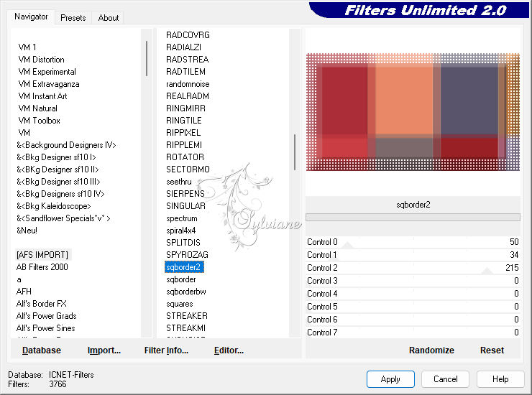Open Help
Screen dimensions: 532x395
click(x=500, y=378)
